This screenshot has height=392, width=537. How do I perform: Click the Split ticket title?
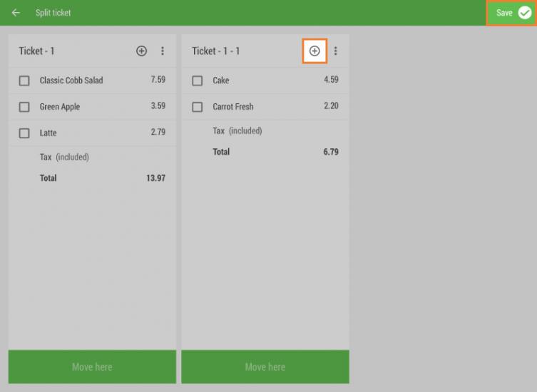(53, 13)
